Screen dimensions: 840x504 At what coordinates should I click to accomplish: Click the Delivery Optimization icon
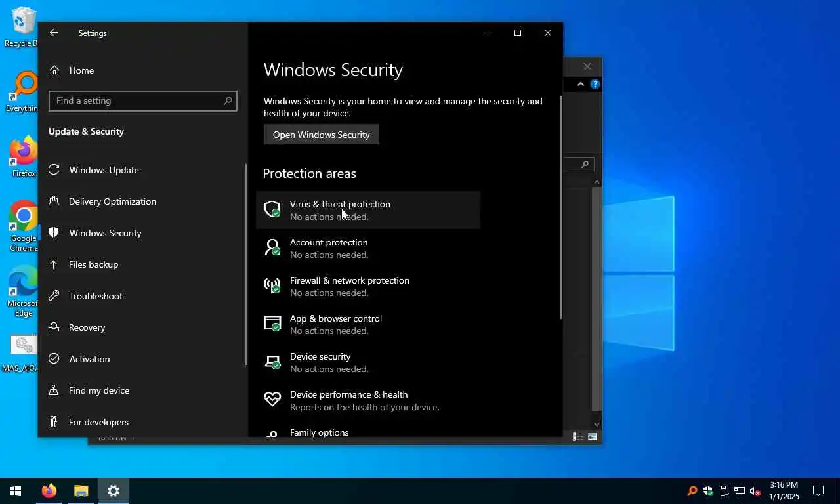[x=54, y=201]
